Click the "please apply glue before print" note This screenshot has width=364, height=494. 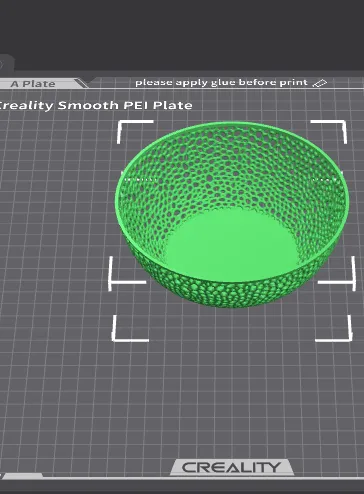(221, 82)
